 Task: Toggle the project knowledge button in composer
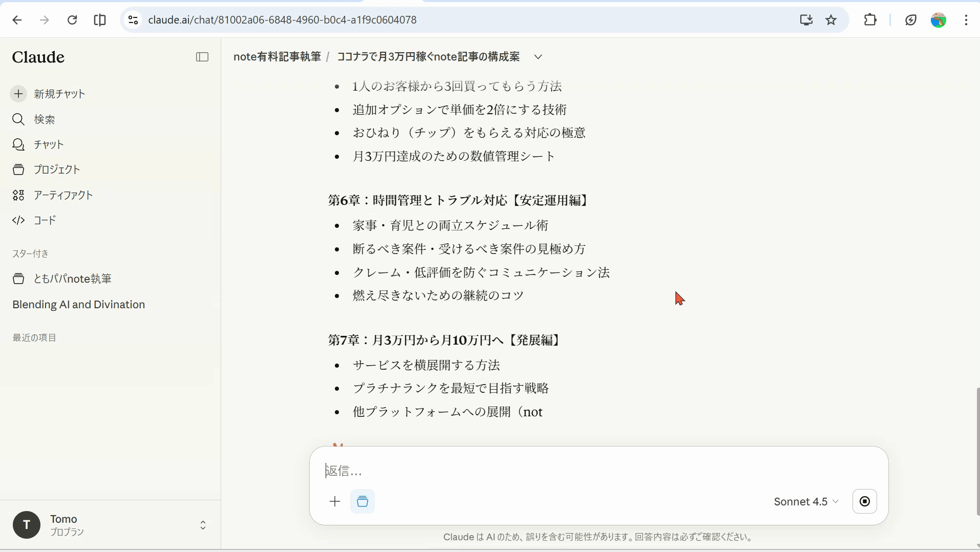point(363,501)
